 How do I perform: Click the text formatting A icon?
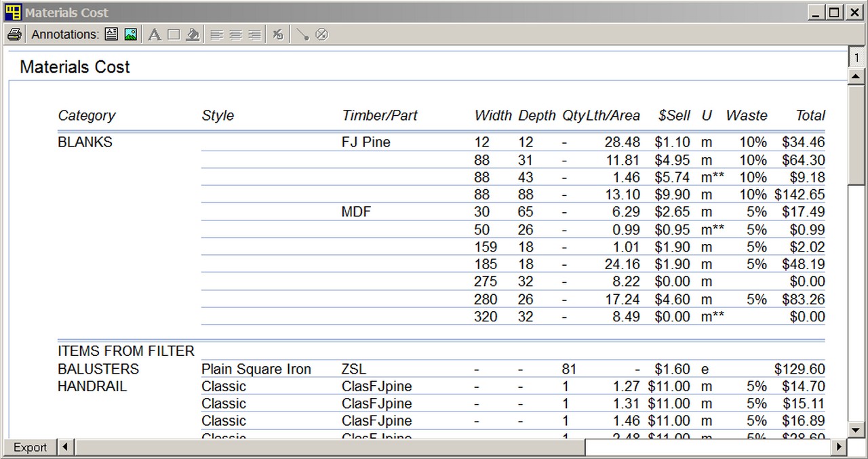point(154,34)
